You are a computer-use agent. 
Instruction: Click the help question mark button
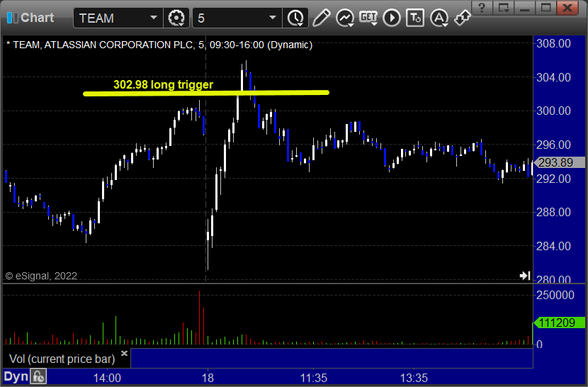point(482,8)
